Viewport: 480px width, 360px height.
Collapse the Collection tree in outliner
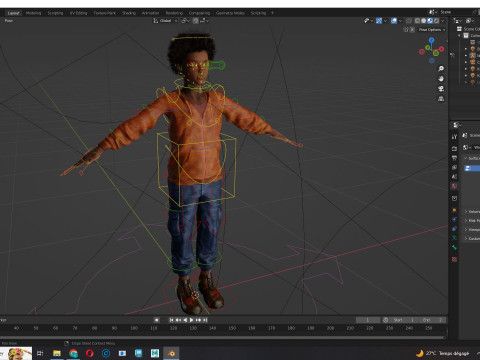pos(459,36)
